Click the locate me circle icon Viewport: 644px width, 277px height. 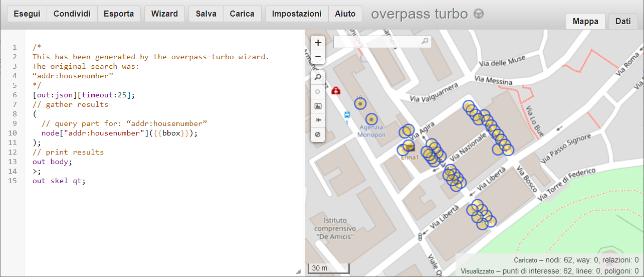[x=318, y=92]
